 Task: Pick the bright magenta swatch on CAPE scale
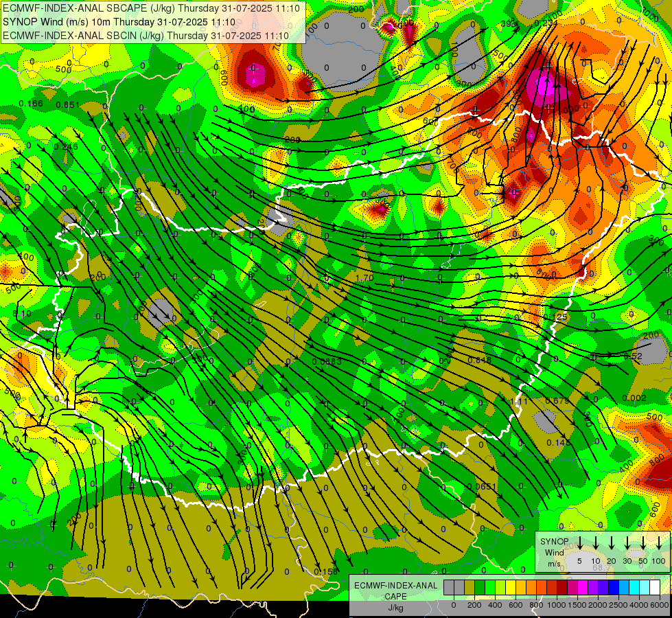[583, 587]
